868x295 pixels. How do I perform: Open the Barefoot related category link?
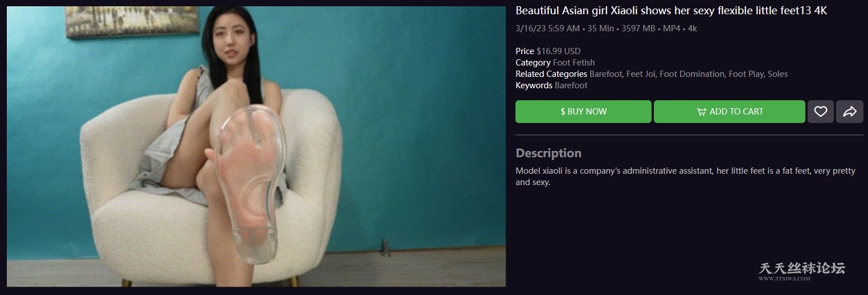tap(605, 74)
